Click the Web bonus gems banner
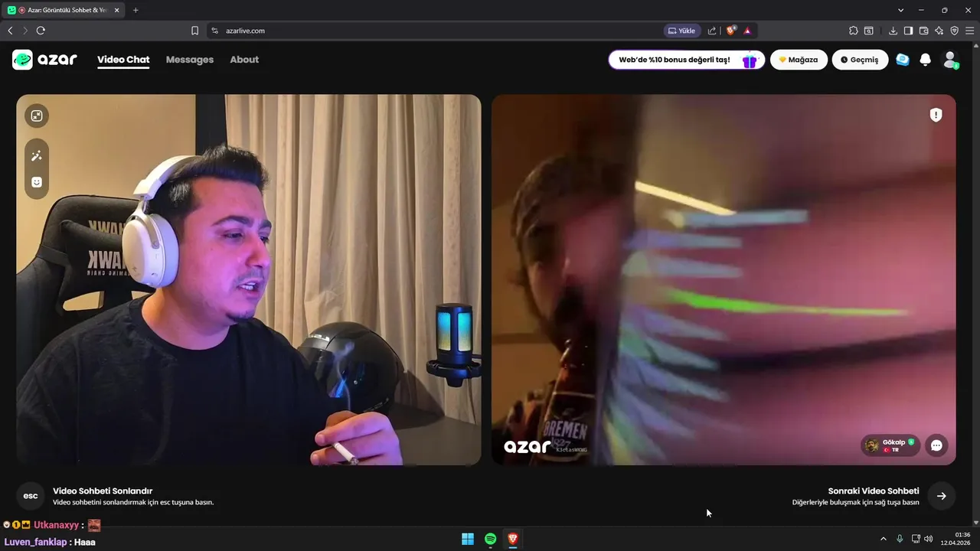This screenshot has width=980, height=551. pyautogui.click(x=687, y=60)
